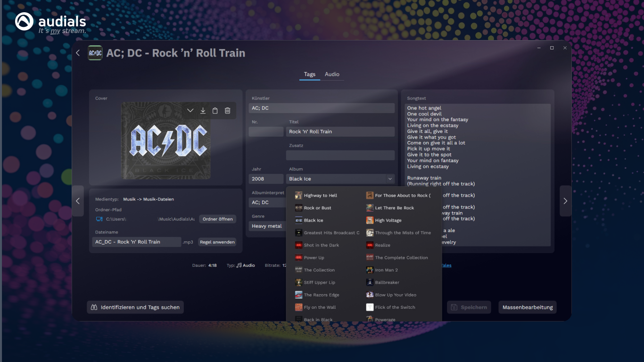This screenshot has height=362, width=644.
Task: Click Identifizieren und Tags suchen
Action: point(135,307)
